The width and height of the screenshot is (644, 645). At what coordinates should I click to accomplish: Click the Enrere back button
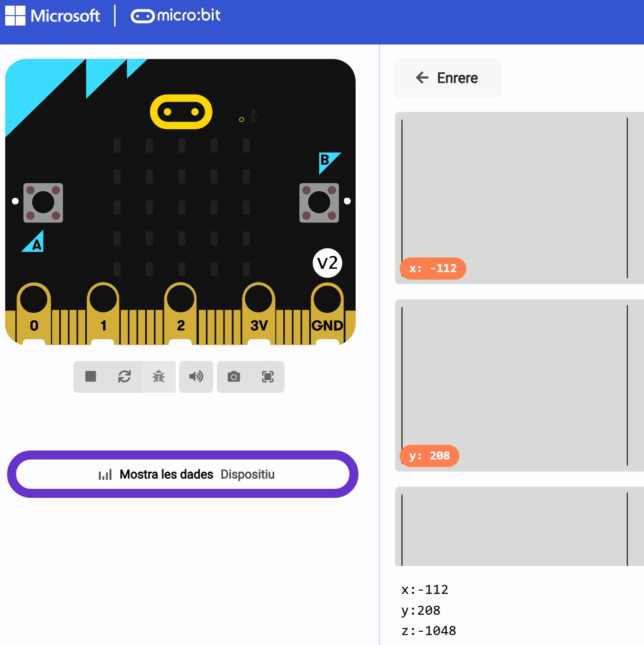(x=447, y=78)
